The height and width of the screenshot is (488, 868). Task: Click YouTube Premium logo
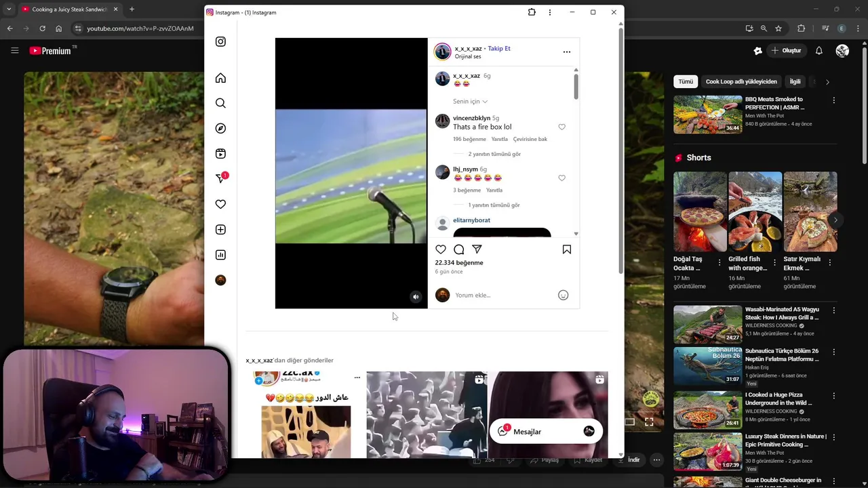[51, 51]
